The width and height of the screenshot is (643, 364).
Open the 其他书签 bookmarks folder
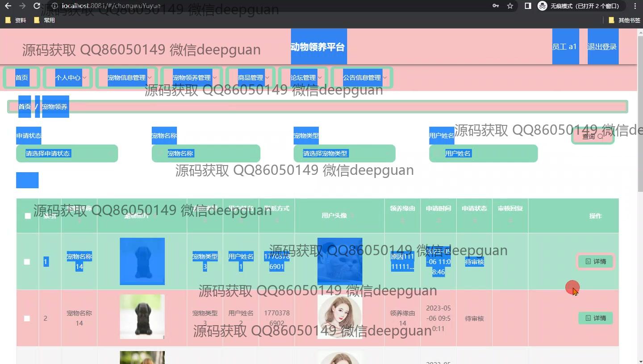click(624, 20)
